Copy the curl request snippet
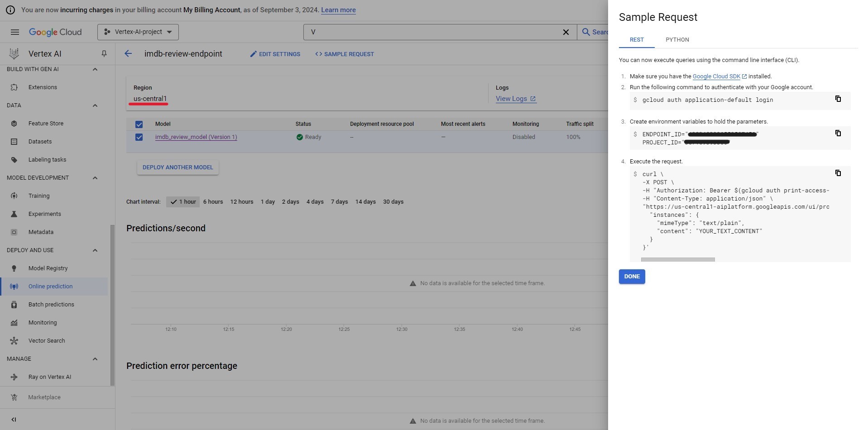Image resolution: width=868 pixels, height=430 pixels. tap(838, 173)
